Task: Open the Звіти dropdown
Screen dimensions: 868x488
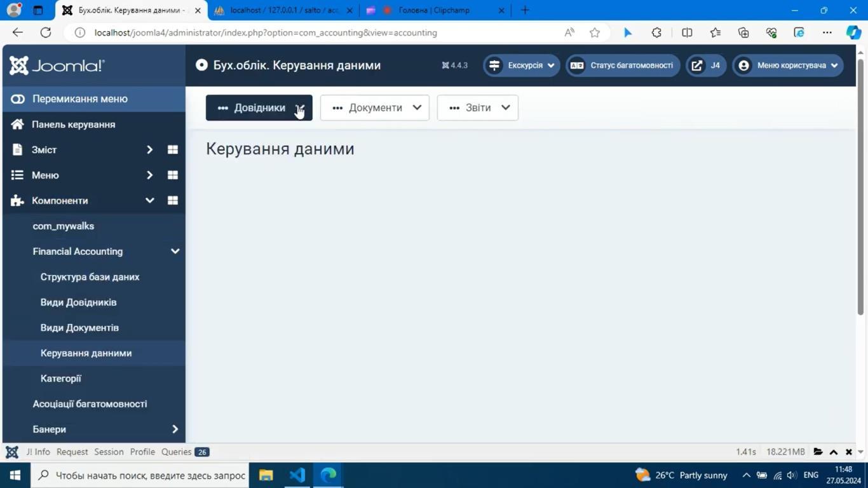Action: point(478,107)
